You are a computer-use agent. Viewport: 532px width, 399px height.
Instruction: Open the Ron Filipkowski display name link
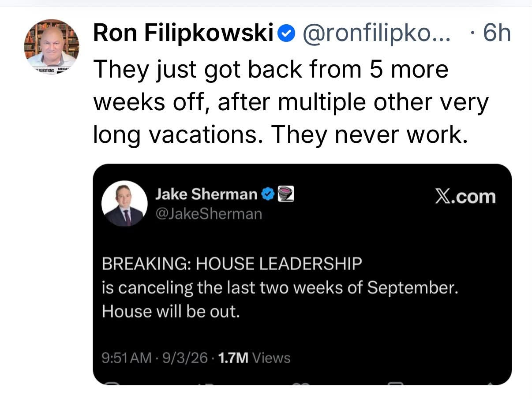point(184,34)
